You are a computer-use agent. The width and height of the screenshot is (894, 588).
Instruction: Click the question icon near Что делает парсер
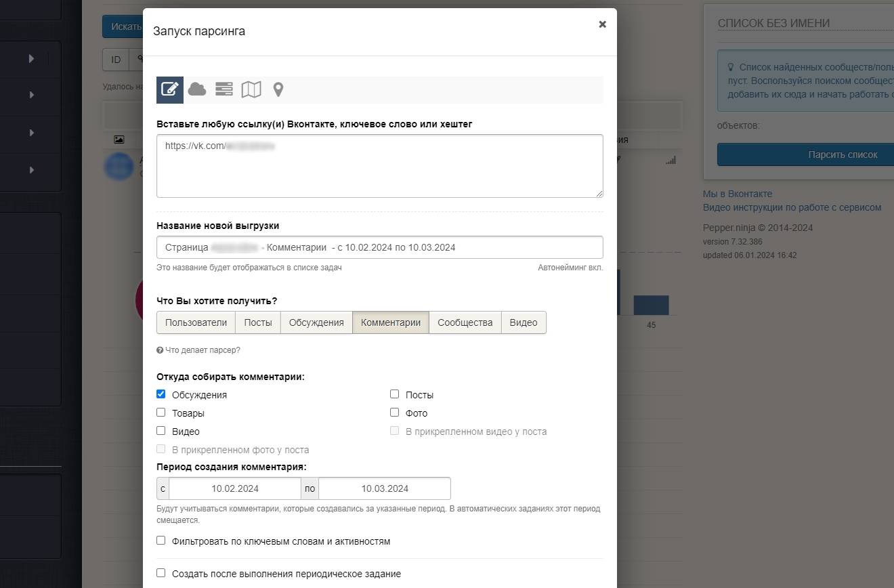click(160, 350)
